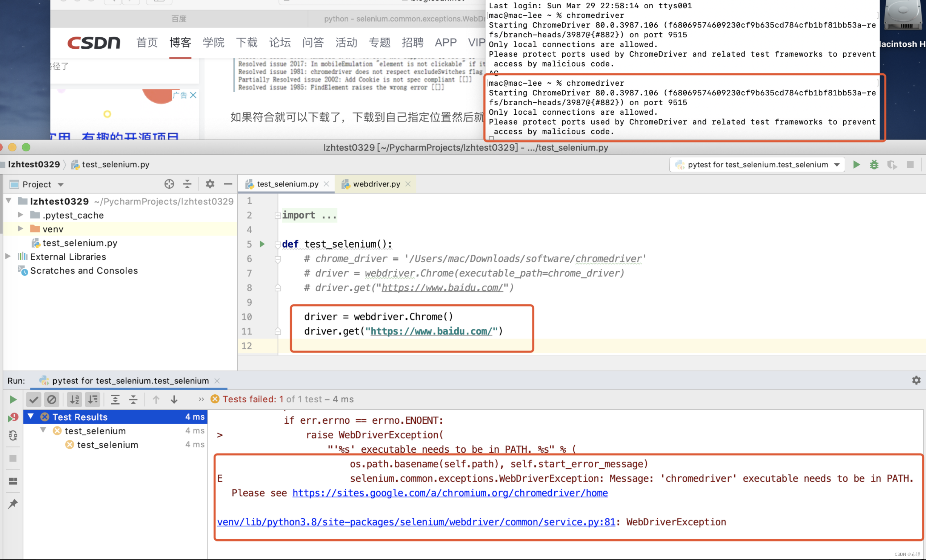Open Run panel settings gear
Screen dimensions: 926x560
[916, 380]
